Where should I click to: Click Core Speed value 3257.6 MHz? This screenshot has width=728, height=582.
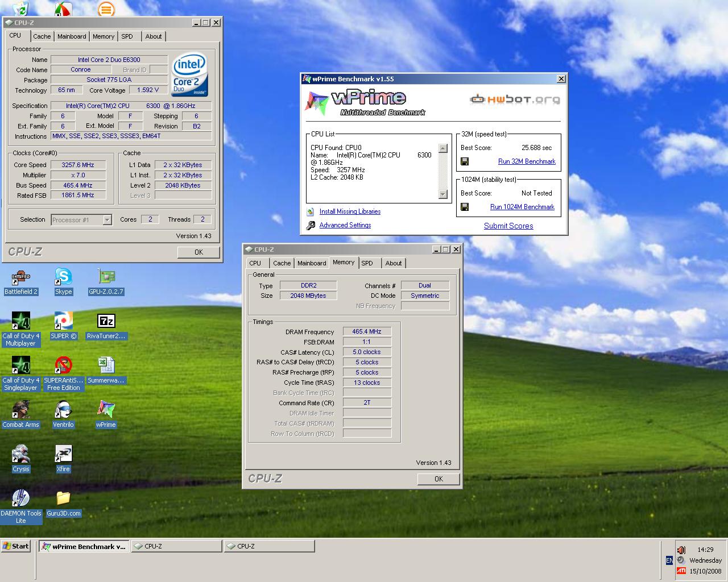click(x=78, y=165)
